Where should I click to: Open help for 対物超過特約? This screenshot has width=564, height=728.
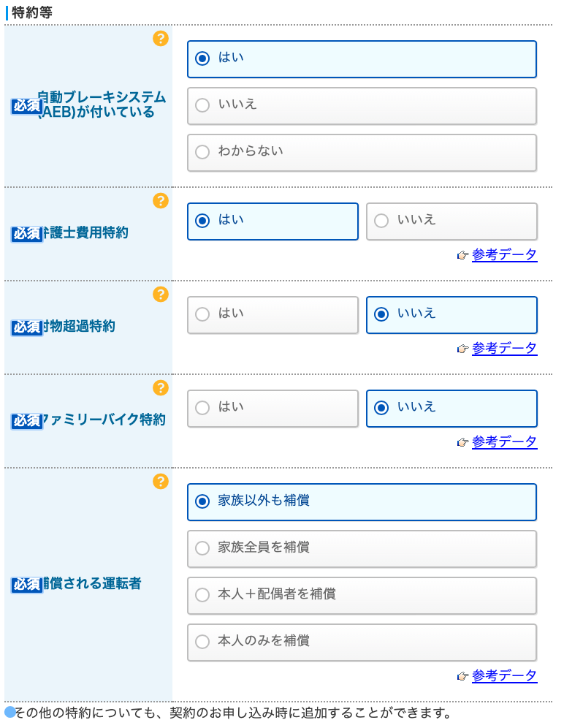(x=161, y=295)
